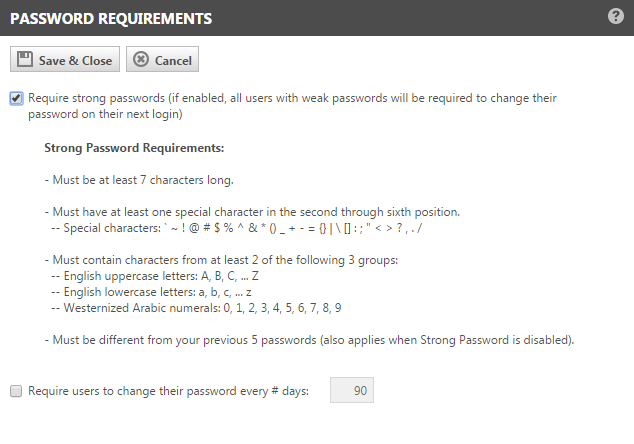Click the Password Requirements title bar

click(x=300, y=18)
